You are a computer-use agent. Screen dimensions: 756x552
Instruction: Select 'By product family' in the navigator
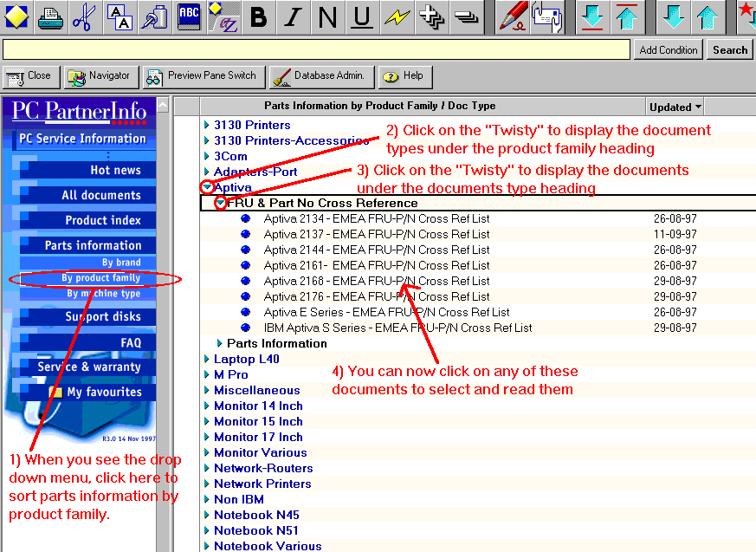coord(100,278)
